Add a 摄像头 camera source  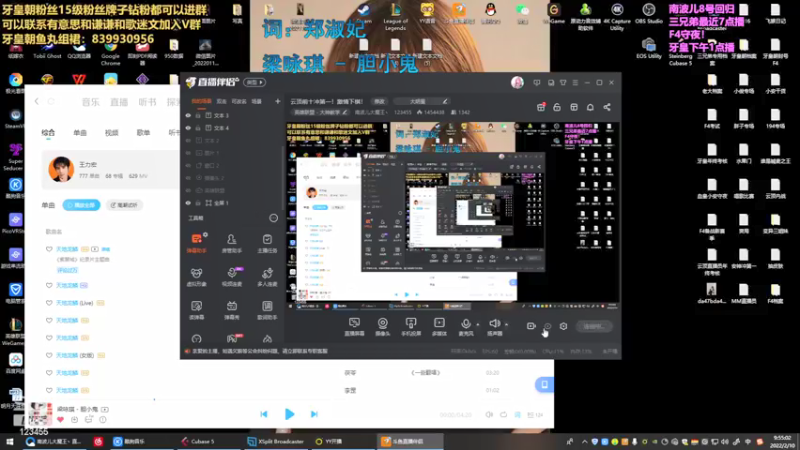[x=382, y=327]
